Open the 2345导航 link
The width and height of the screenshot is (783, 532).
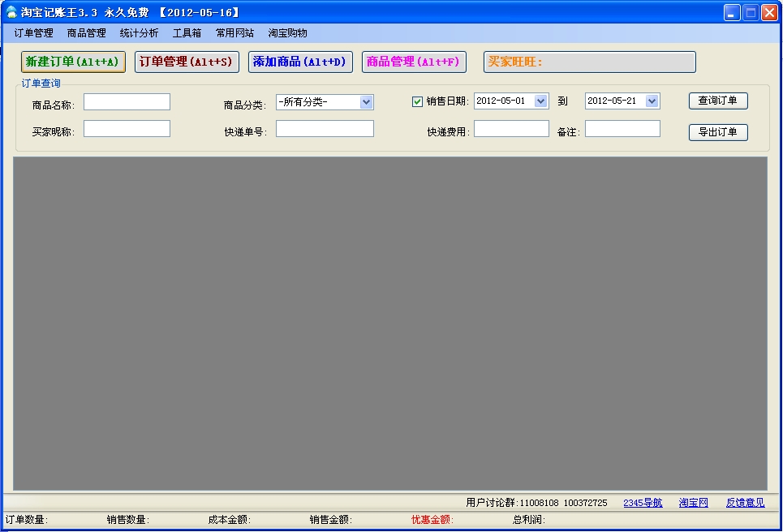[643, 503]
